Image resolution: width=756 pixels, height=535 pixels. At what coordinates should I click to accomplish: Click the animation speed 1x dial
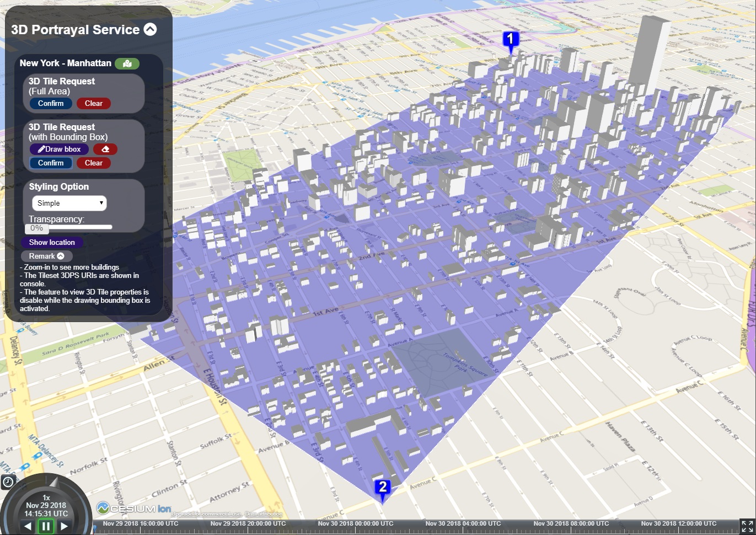pyautogui.click(x=46, y=497)
